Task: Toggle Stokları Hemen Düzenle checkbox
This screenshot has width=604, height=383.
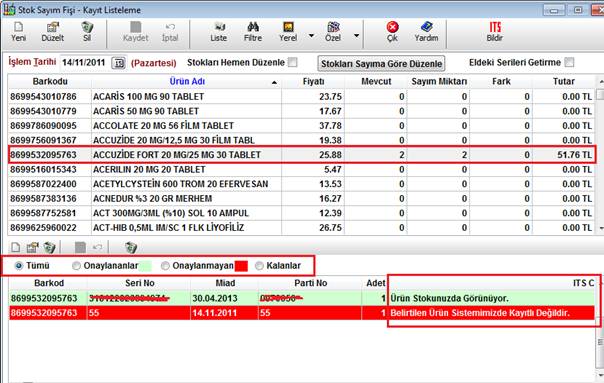Action: [x=293, y=62]
